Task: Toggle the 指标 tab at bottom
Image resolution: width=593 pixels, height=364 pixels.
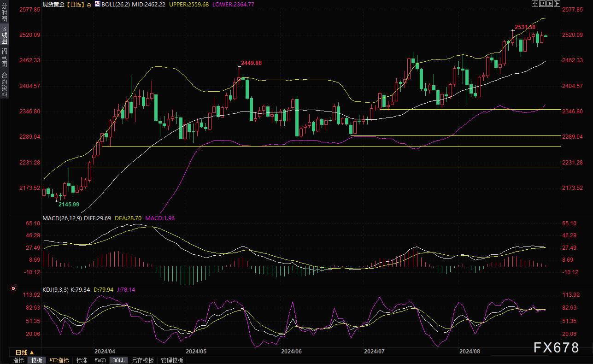Action: 18,360
